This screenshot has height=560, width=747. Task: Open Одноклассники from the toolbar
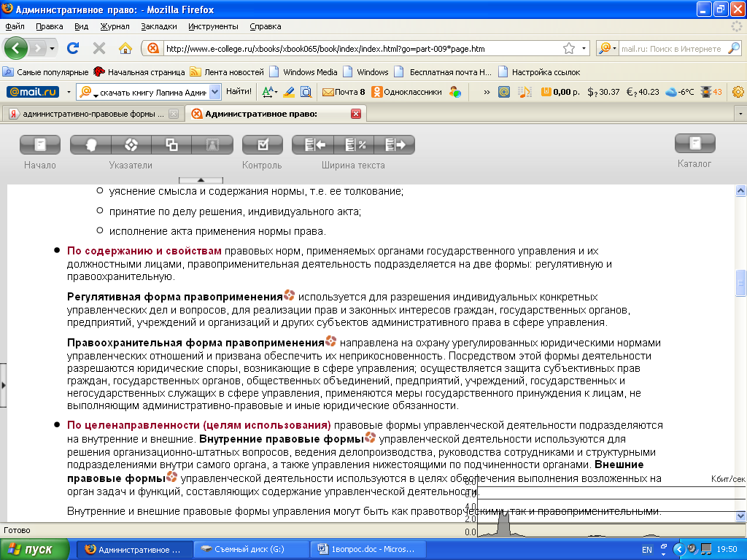click(x=406, y=92)
